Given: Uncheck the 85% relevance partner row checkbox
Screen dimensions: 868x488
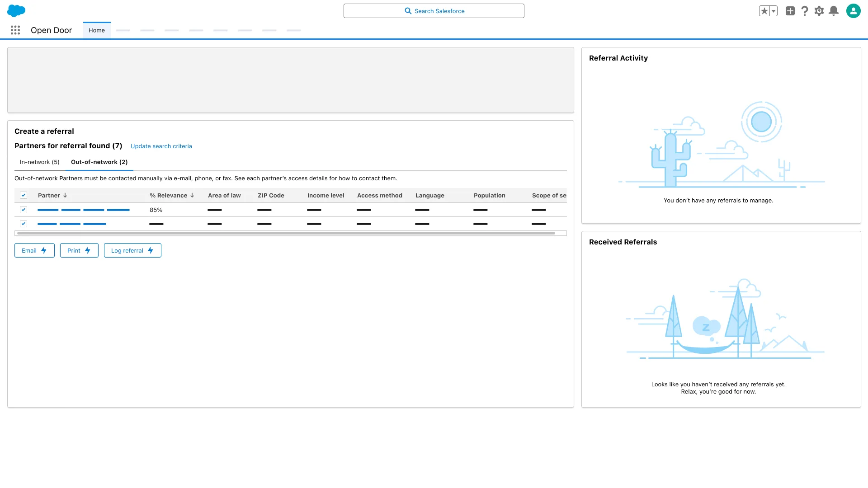Looking at the screenshot, I should pos(24,210).
